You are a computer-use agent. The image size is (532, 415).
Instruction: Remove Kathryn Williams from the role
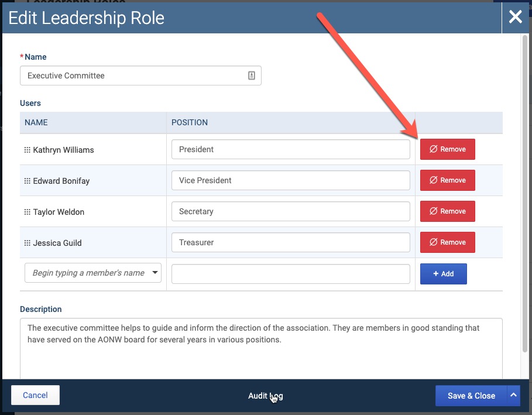[448, 149]
